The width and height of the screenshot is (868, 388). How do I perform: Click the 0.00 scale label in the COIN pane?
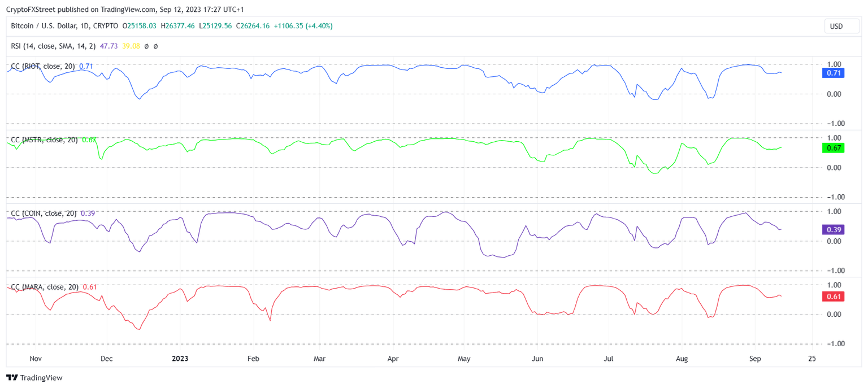834,241
